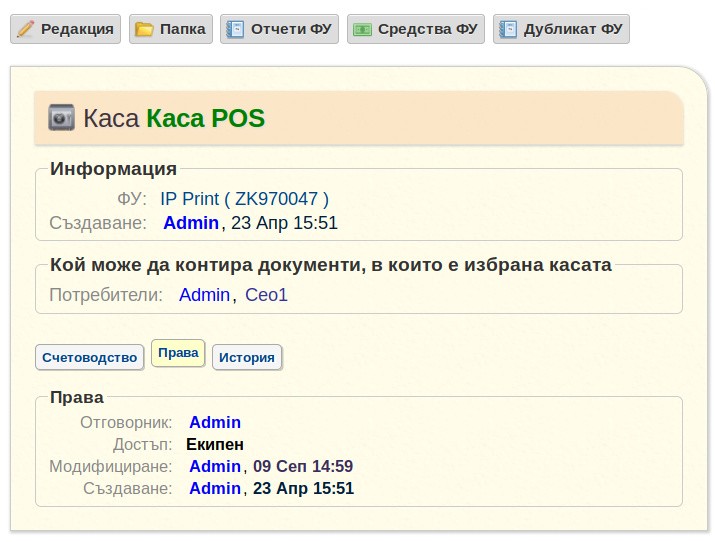Switch to the Счетоводство tab
The image size is (715, 542).
tap(89, 357)
